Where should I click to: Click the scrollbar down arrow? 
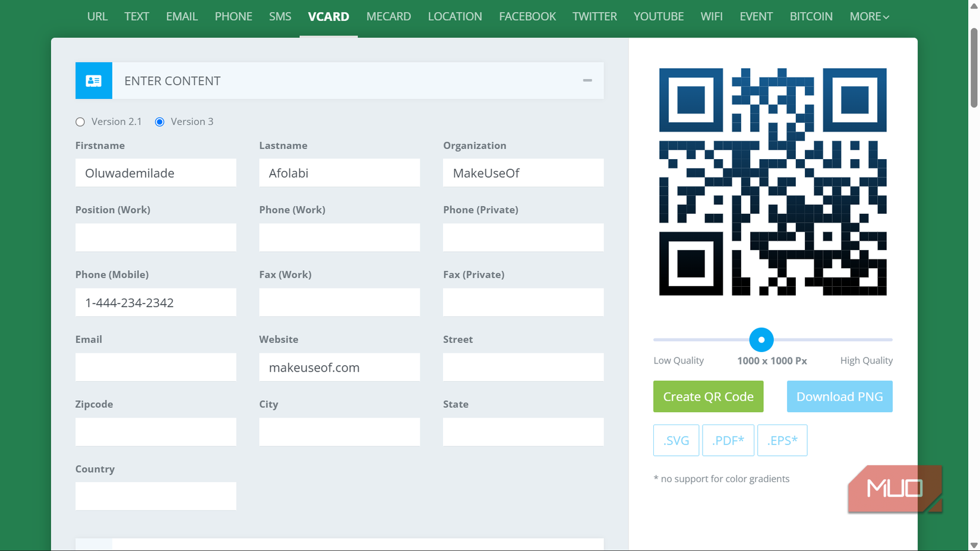973,545
